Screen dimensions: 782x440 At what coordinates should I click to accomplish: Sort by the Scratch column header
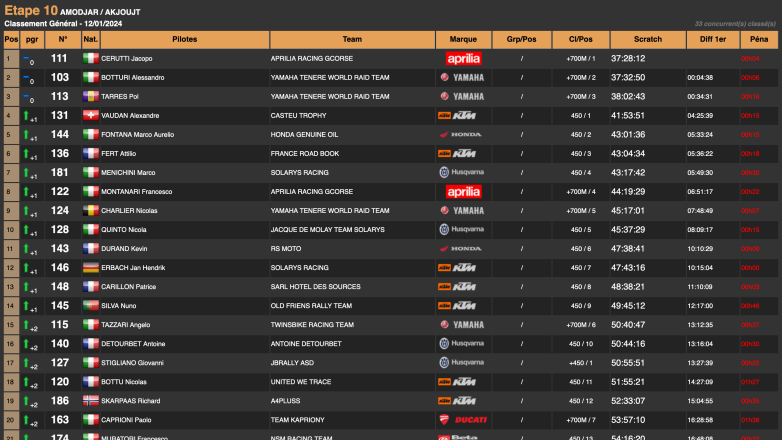point(648,39)
